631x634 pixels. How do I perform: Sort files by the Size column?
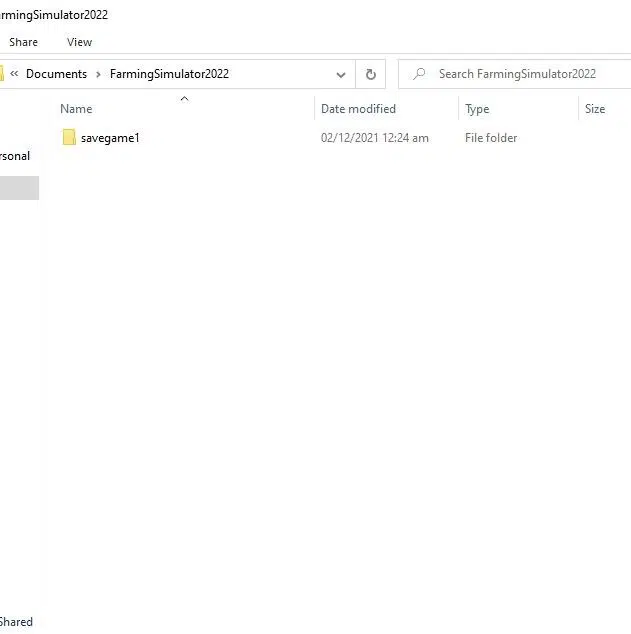[605, 109]
